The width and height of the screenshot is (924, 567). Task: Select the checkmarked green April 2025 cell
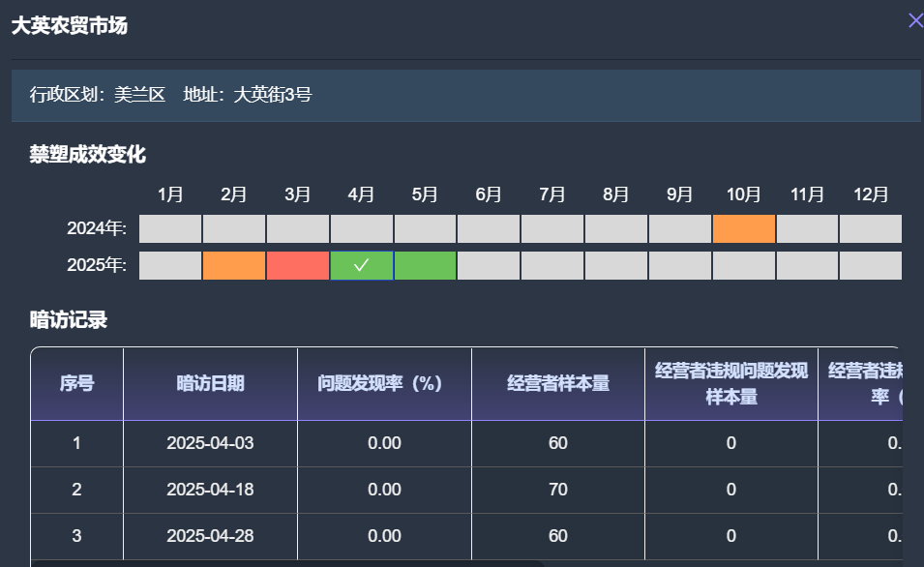click(362, 266)
